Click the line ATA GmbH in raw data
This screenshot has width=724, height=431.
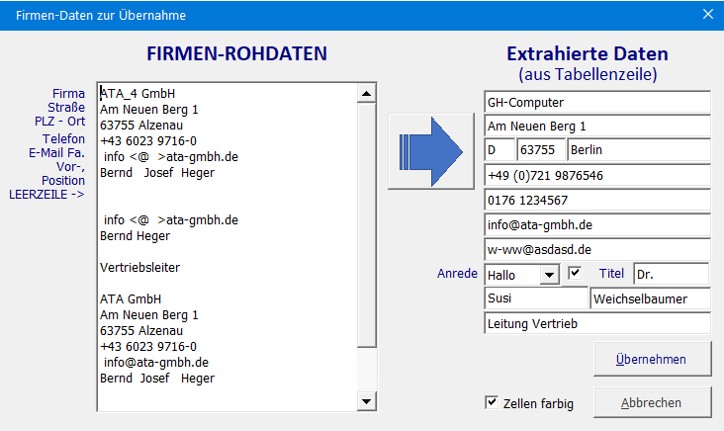click(131, 299)
